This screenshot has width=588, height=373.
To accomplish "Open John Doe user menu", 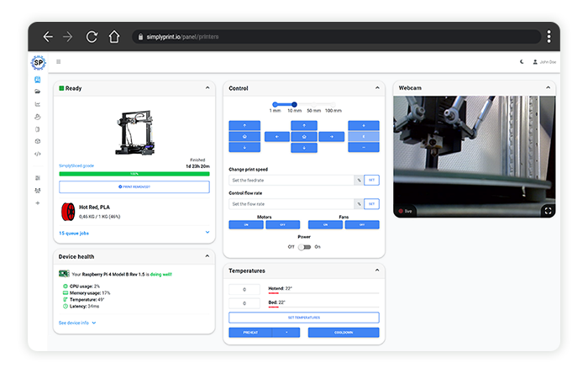I will (x=544, y=61).
